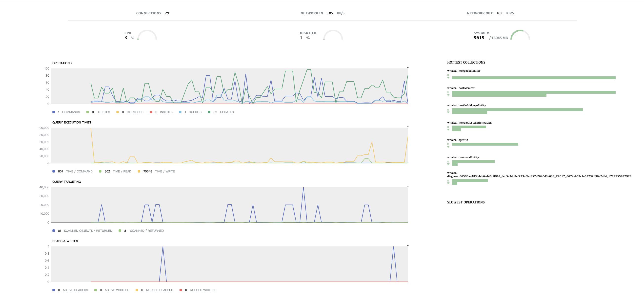Click whaleal.hostInfoMongoEntity read bar
The height and width of the screenshot is (307, 644).
click(x=517, y=110)
